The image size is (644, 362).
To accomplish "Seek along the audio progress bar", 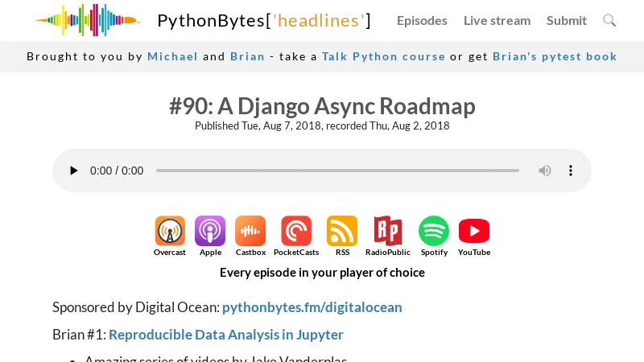I will pos(337,171).
